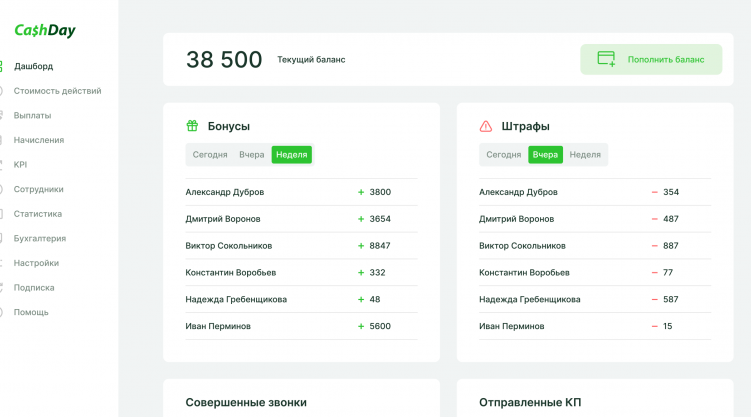Click the Штрафы card heading
Viewport: 751px width, 417px height.
coord(525,126)
